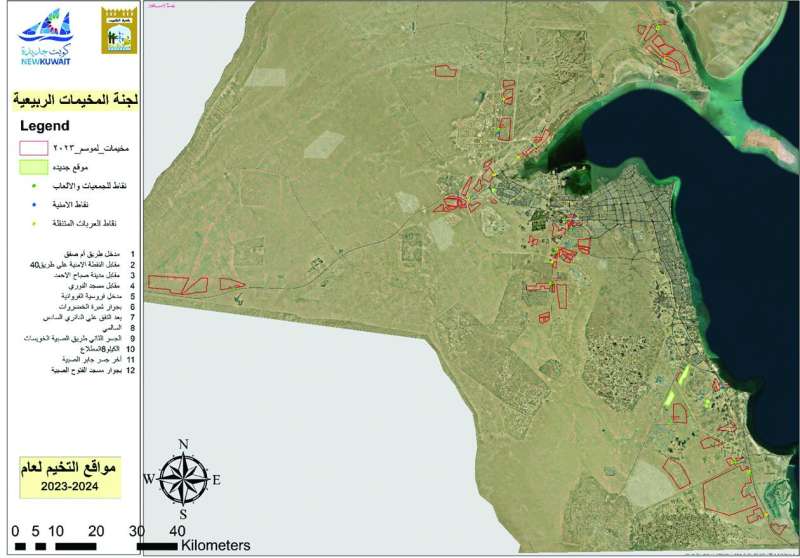The width and height of the screenshot is (800, 558).
Task: Click the yellow dot mobile vehicles symbol
Action: pyautogui.click(x=36, y=223)
